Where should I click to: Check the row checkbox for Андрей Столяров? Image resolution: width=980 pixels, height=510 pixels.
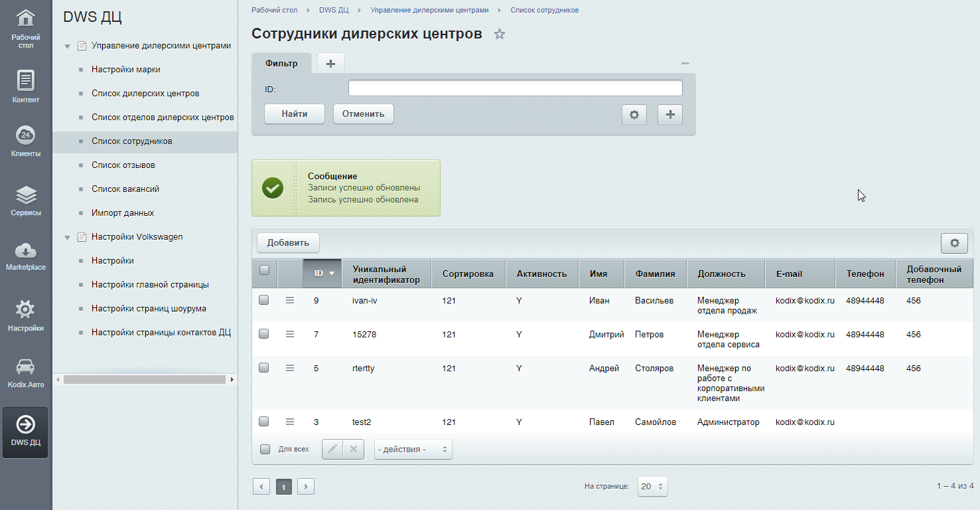point(264,368)
